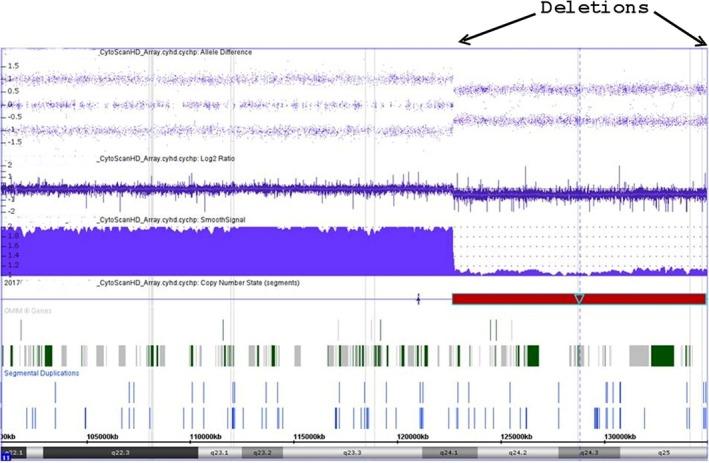The width and height of the screenshot is (709, 463).
Task: Click the 115000kb axis label
Action: coord(309,437)
